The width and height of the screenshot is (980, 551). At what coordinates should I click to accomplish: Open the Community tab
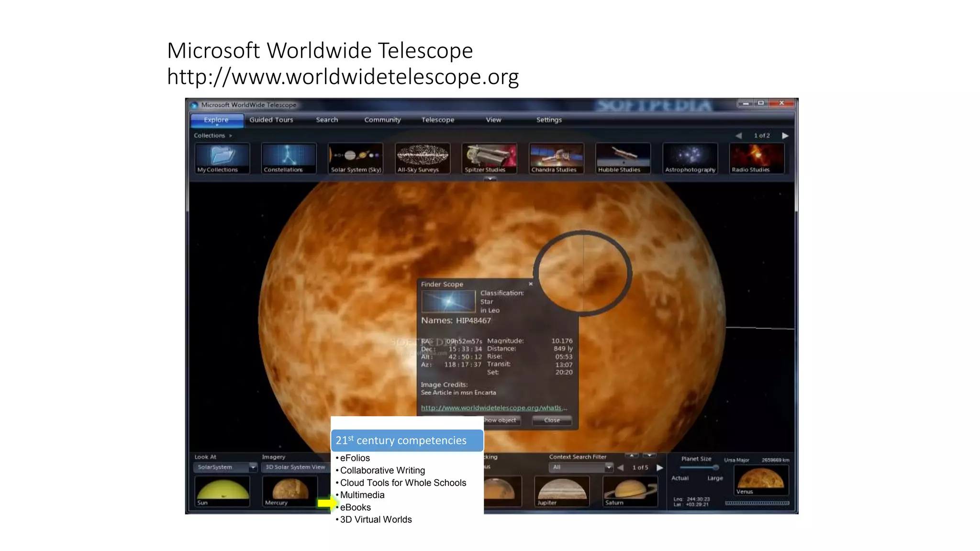click(x=382, y=120)
